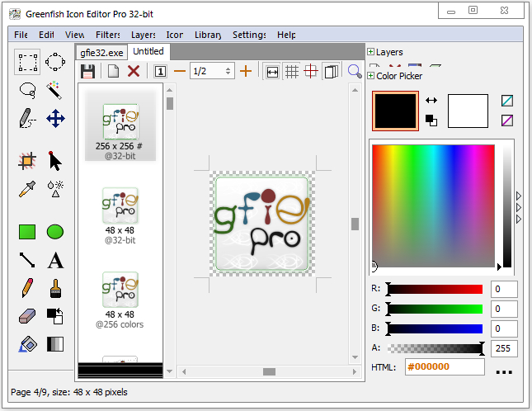The width and height of the screenshot is (532, 411).
Task: Select the Paint Bucket fill tool
Action: click(27, 344)
